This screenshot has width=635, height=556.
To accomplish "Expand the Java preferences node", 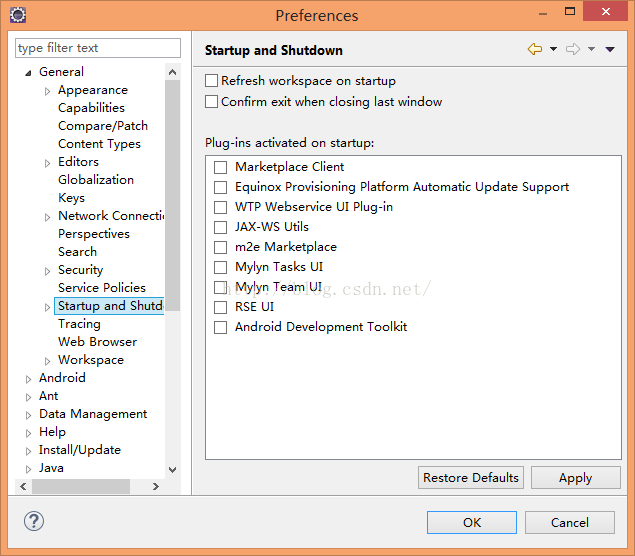I will (x=28, y=469).
